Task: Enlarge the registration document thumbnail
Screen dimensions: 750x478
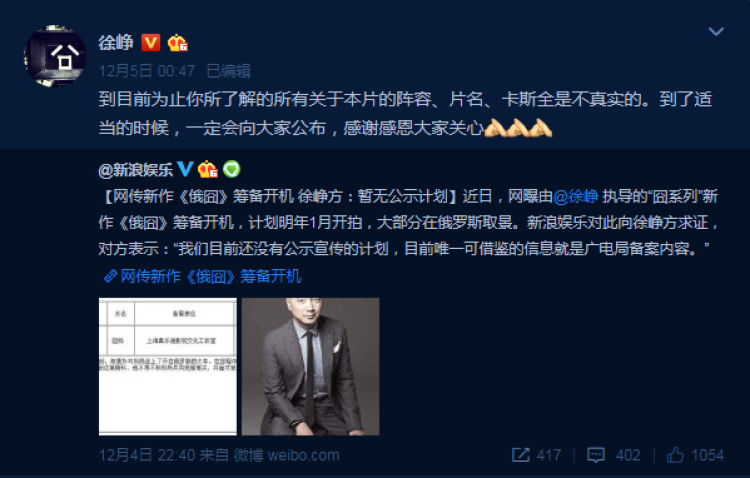Action: [167, 367]
